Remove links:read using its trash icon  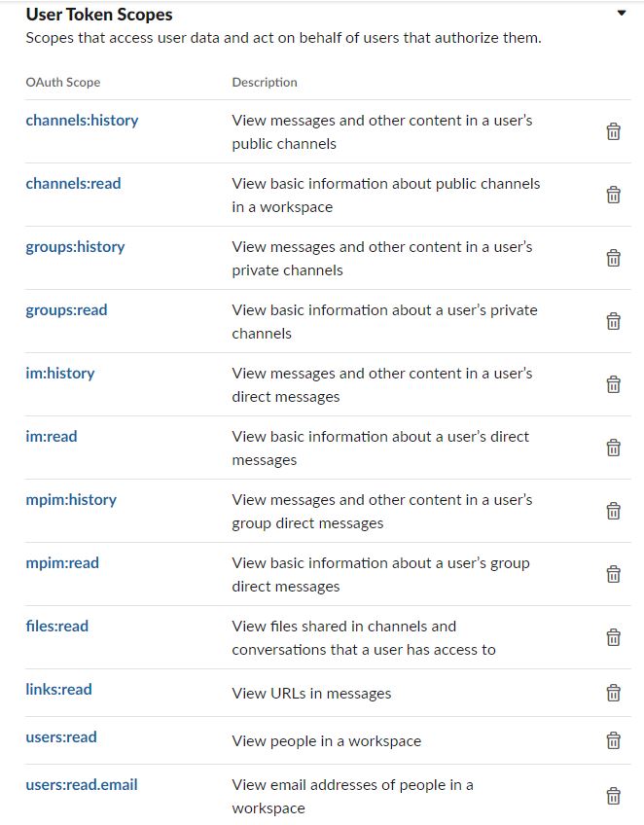tap(614, 693)
